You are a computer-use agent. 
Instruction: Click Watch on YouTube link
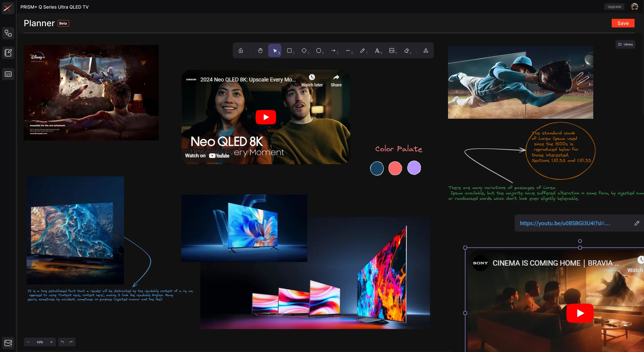tap(207, 156)
